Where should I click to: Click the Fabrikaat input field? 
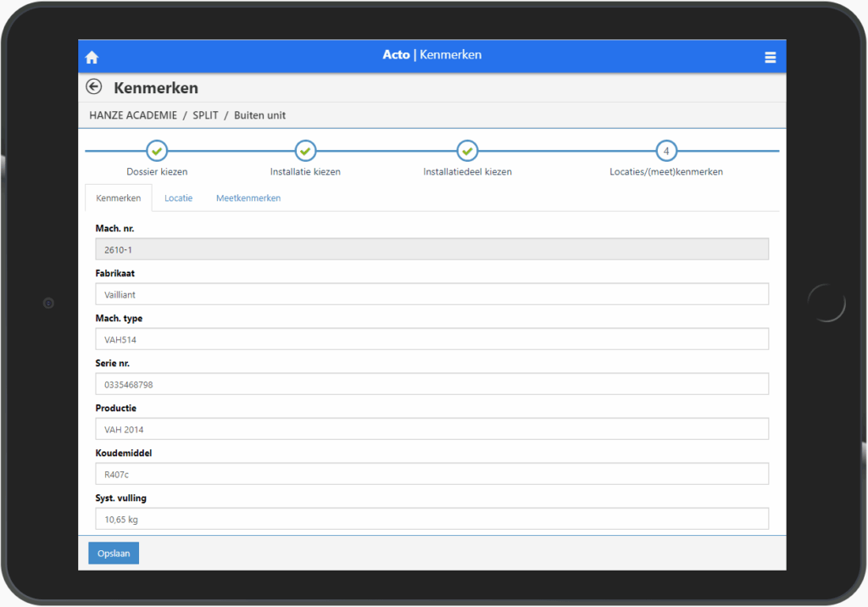pos(431,294)
